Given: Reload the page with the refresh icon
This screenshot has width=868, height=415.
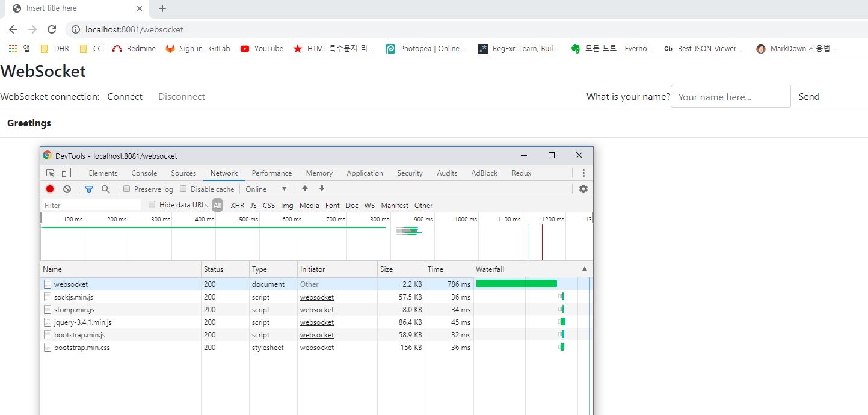Looking at the screenshot, I should click(52, 29).
